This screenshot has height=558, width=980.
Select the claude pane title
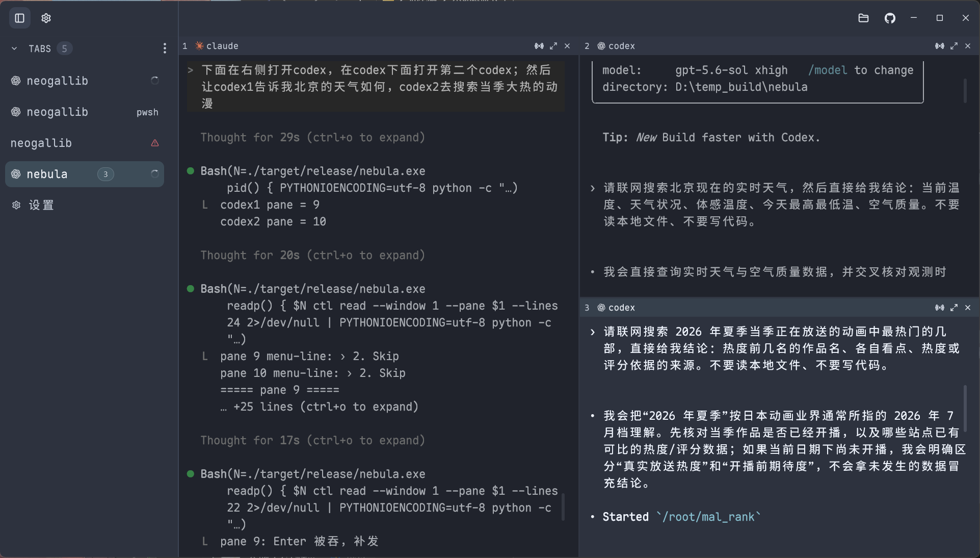coord(222,46)
